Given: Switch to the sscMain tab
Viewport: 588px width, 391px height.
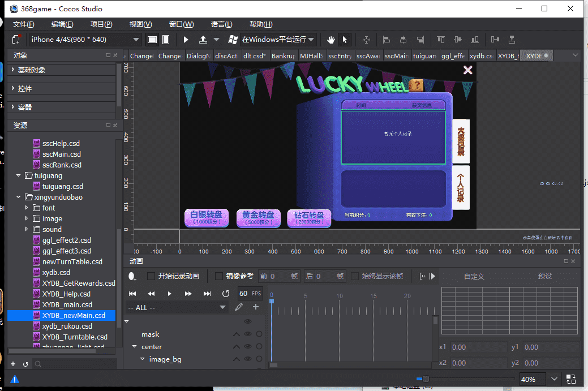Looking at the screenshot, I should (x=396, y=56).
